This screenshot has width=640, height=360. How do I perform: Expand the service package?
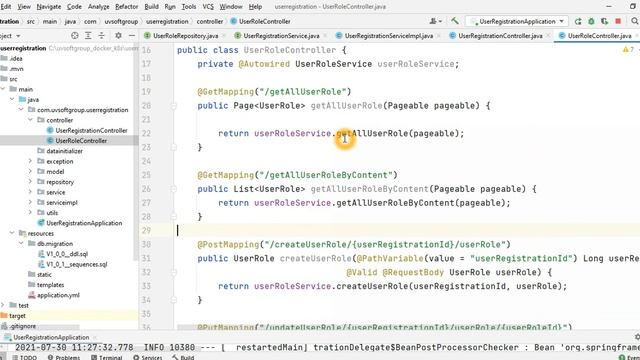30,192
